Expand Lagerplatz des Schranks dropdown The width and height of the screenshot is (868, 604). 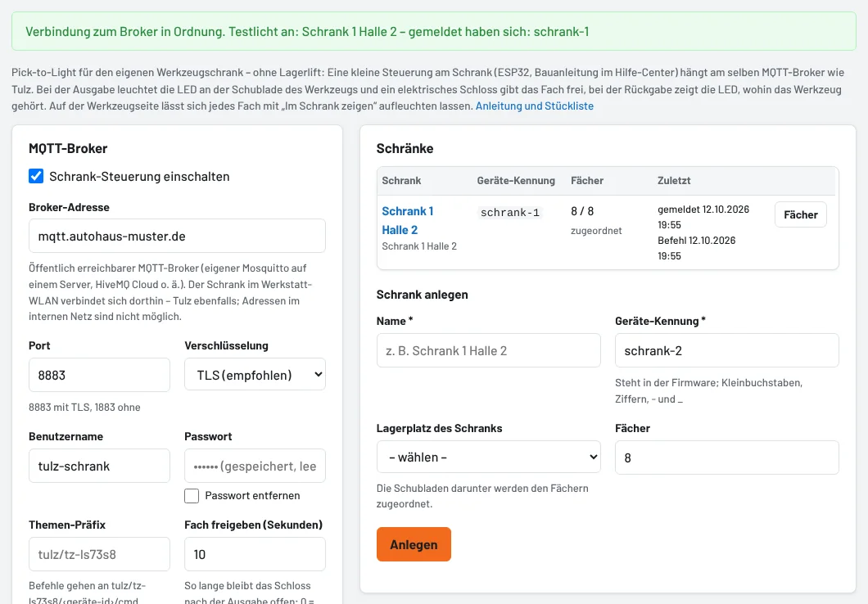tap(488, 457)
